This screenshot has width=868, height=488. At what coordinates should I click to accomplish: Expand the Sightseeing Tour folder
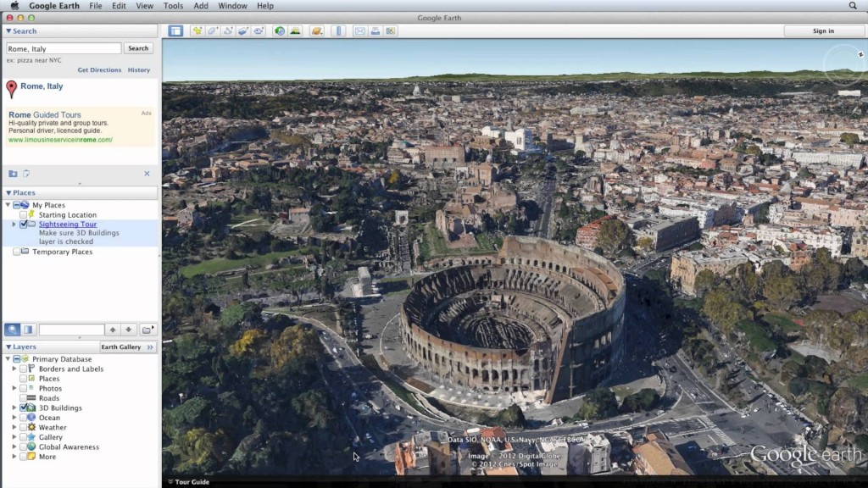(14, 224)
